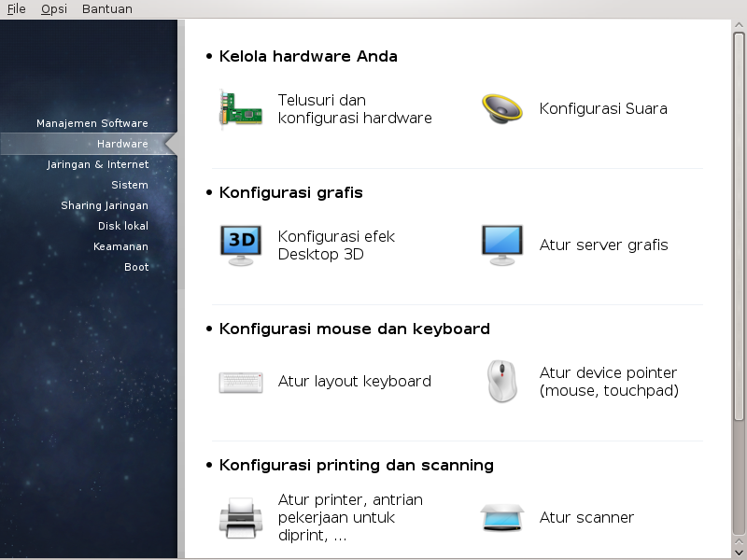The width and height of the screenshot is (747, 560).
Task: Open the 3D desktop monitor icon
Action: pos(241,245)
